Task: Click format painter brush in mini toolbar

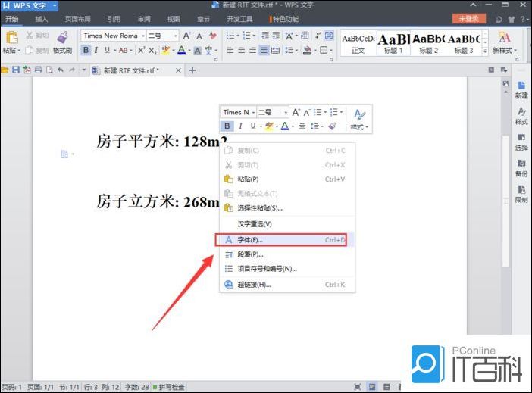Action: [x=332, y=126]
